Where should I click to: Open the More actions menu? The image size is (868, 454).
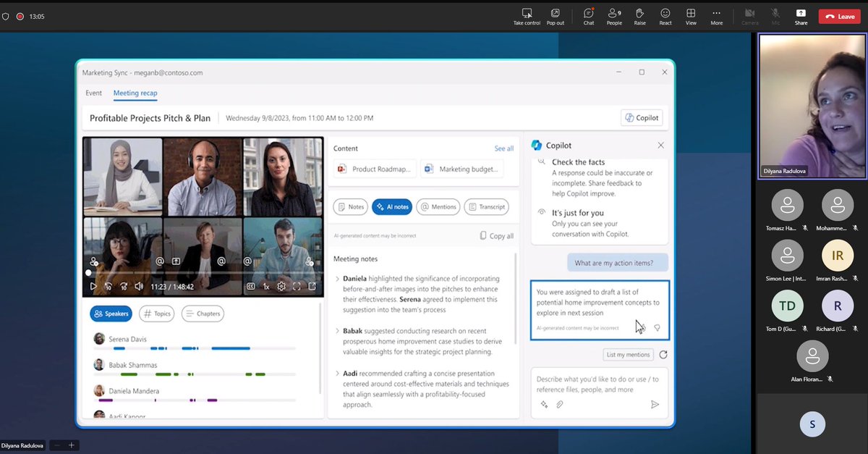click(x=716, y=16)
